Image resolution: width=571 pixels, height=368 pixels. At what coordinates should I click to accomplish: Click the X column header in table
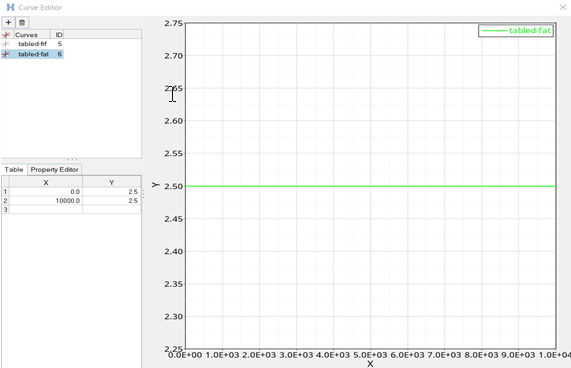pyautogui.click(x=46, y=182)
